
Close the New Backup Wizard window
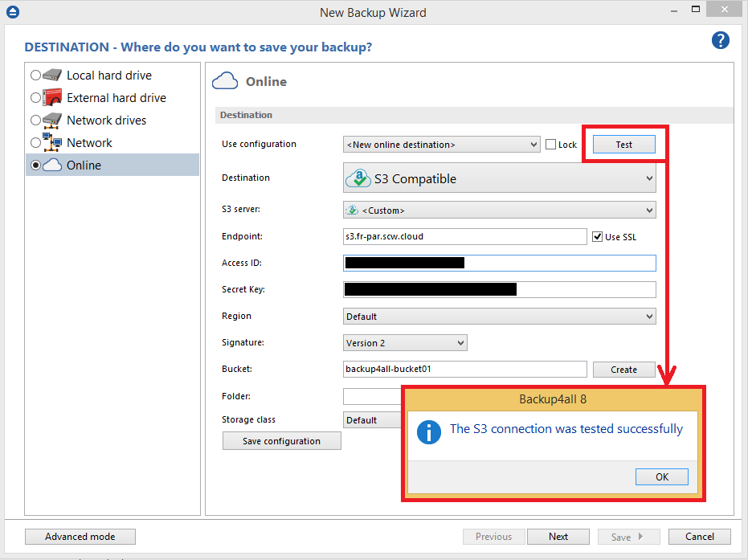tap(724, 10)
